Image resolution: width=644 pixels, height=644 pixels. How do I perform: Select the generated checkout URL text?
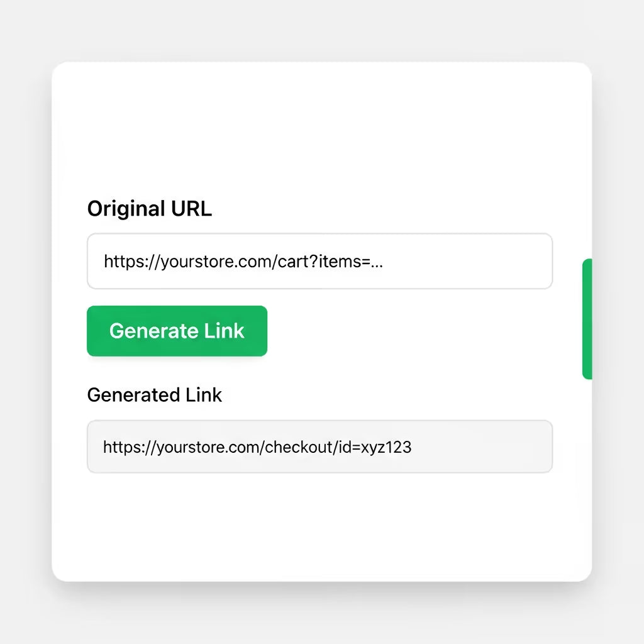(x=257, y=447)
